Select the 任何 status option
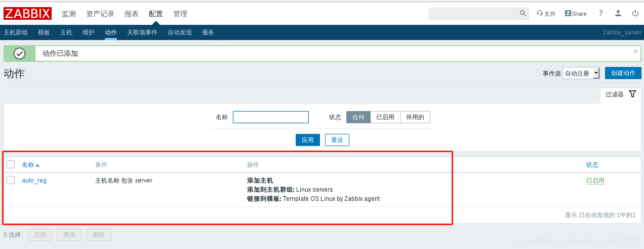 pos(358,117)
